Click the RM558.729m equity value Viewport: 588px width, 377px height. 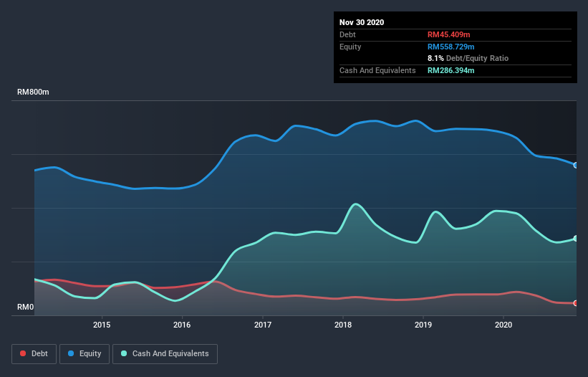click(x=450, y=47)
